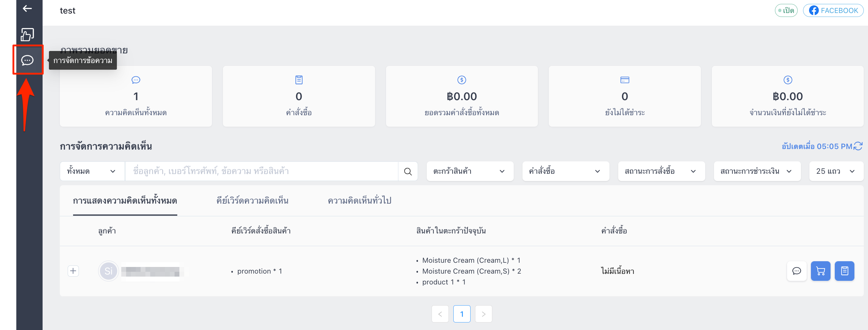This screenshot has height=330, width=868.
Task: Click the unpaid orders card icon
Action: [624, 80]
